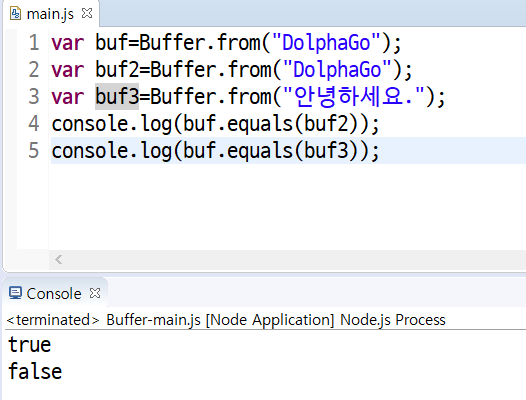Click the "안녕하세요." string literal
This screenshot has width=526, height=400.
pyautogui.click(x=353, y=97)
